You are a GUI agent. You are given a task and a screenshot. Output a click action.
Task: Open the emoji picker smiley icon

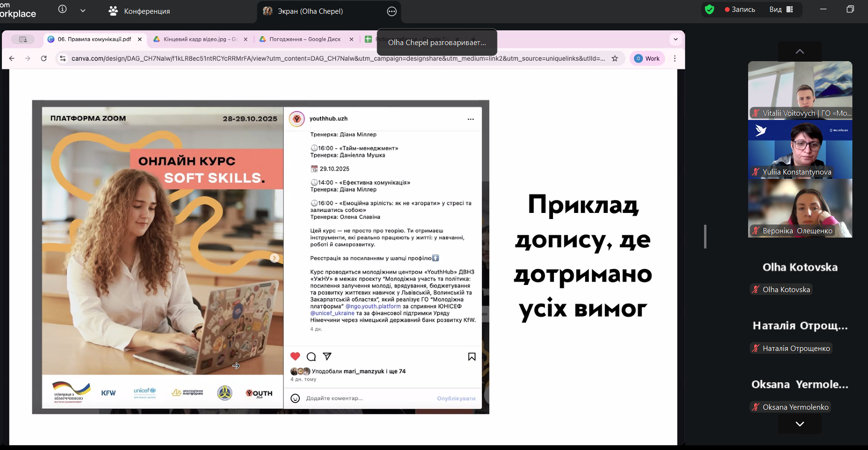click(295, 398)
